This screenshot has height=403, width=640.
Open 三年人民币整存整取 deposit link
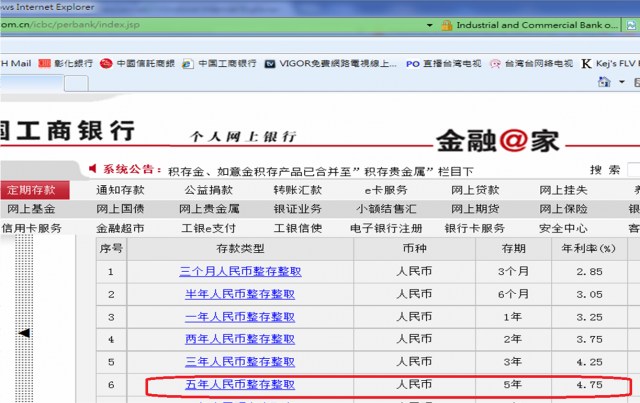pos(240,362)
